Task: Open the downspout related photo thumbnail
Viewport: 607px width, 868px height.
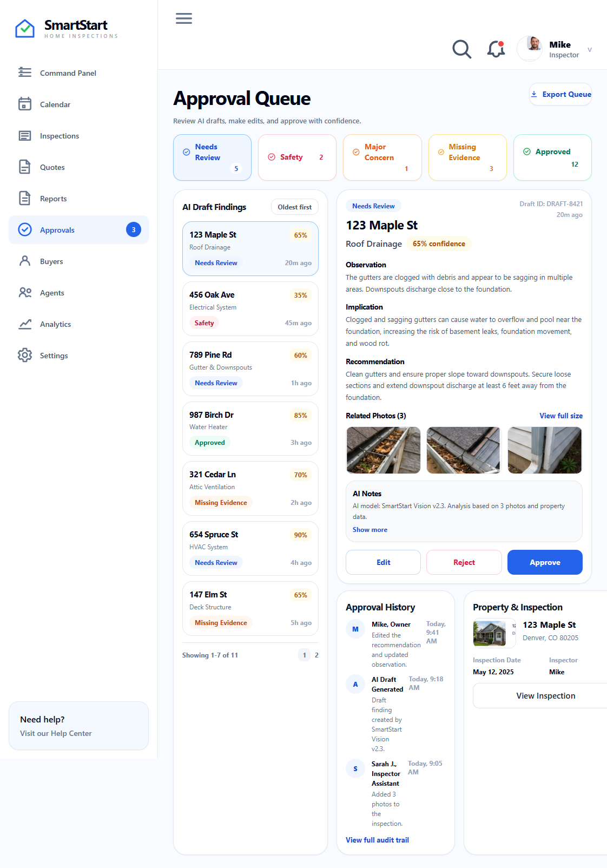Action: tap(544, 450)
